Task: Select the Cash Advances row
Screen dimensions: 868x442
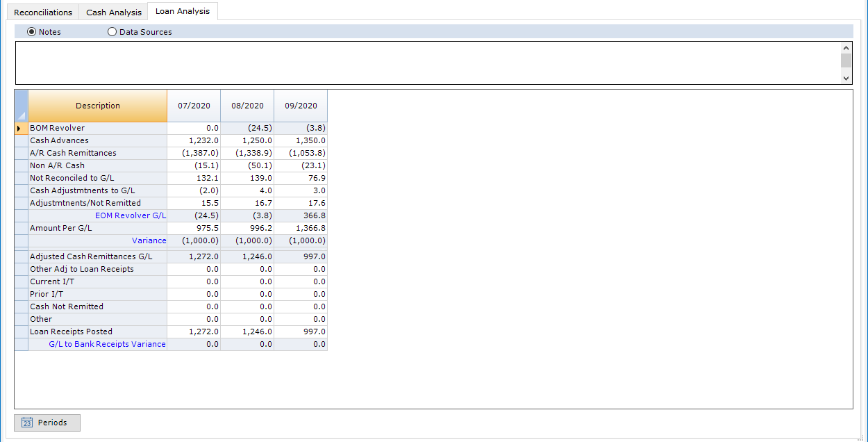Action: 59,140
